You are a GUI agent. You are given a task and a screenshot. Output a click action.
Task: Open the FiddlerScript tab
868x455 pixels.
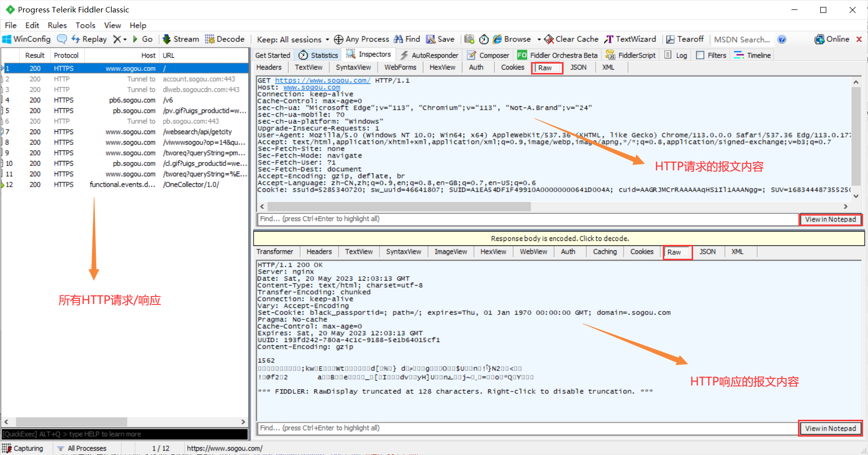tap(631, 55)
